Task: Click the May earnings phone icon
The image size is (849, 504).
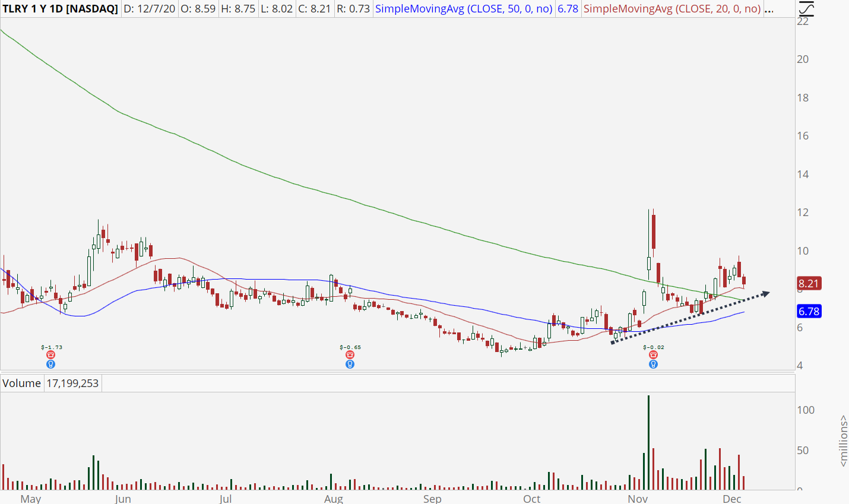Action: [51, 355]
